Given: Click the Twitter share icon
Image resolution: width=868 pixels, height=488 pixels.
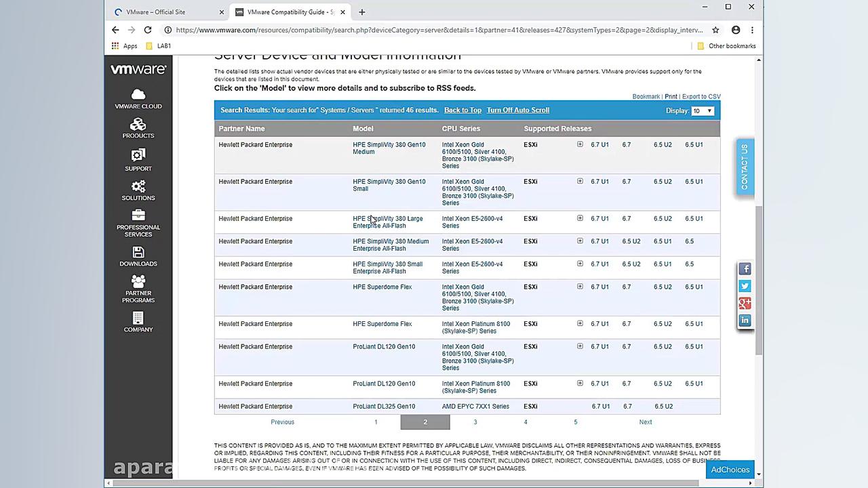Looking at the screenshot, I should point(745,285).
